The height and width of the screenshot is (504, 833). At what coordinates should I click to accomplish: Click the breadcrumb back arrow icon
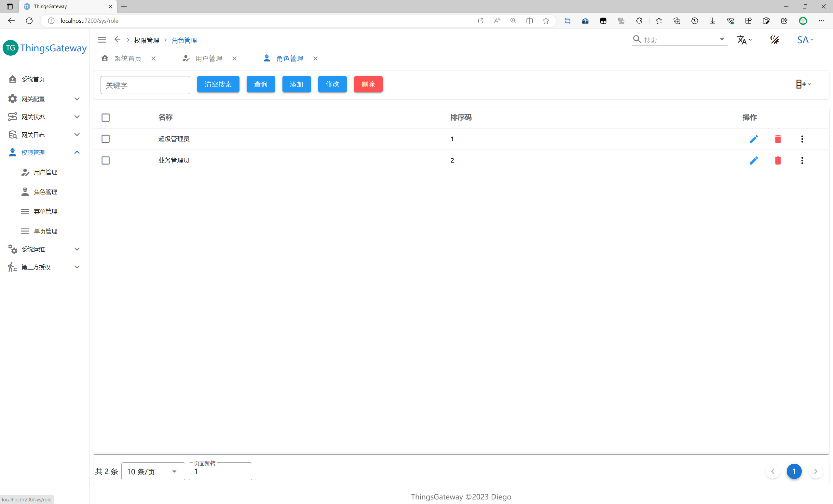click(x=117, y=40)
